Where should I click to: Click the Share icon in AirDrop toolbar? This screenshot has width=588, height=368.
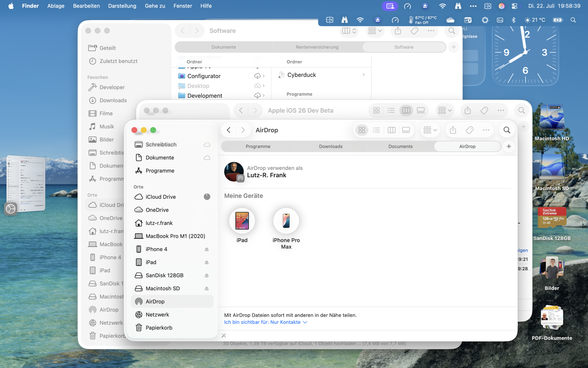453,130
